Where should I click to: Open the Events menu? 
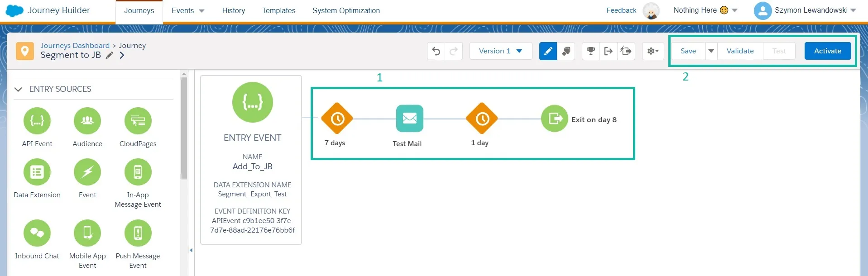(x=187, y=10)
